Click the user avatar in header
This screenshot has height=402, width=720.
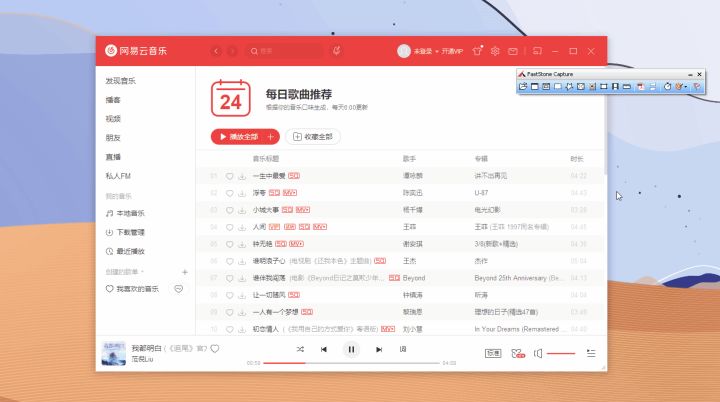pyautogui.click(x=404, y=51)
